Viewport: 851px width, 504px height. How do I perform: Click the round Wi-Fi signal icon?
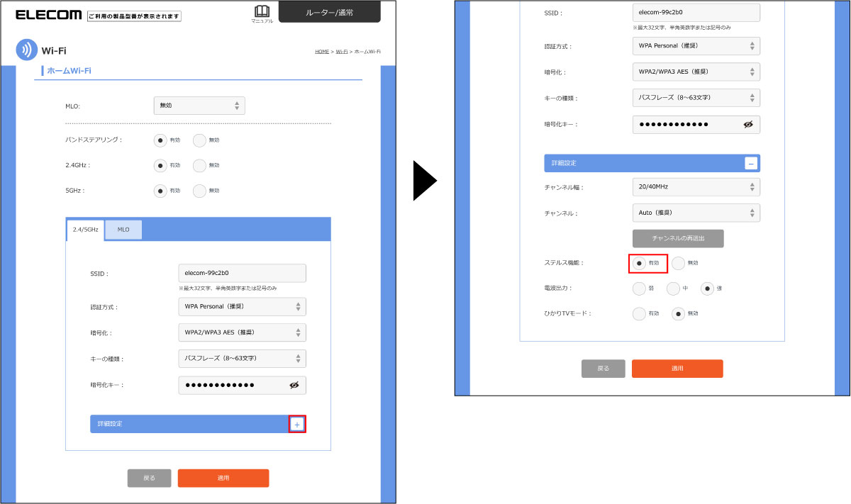[x=26, y=50]
